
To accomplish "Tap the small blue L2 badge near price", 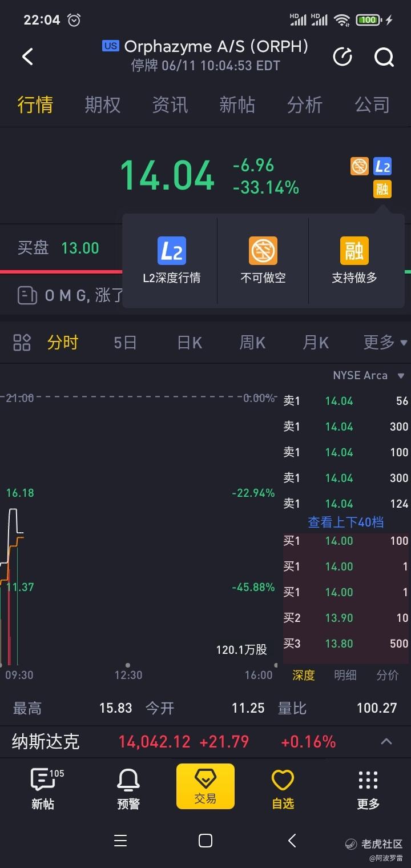I will pyautogui.click(x=382, y=166).
